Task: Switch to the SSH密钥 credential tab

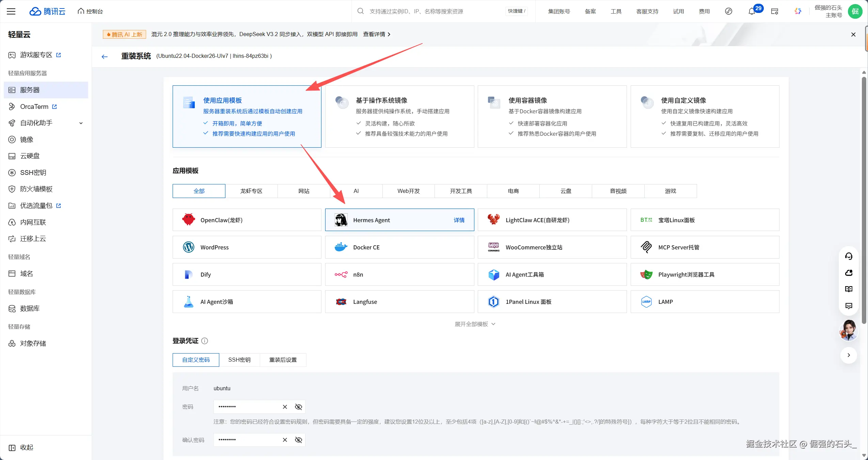Action: (x=239, y=360)
